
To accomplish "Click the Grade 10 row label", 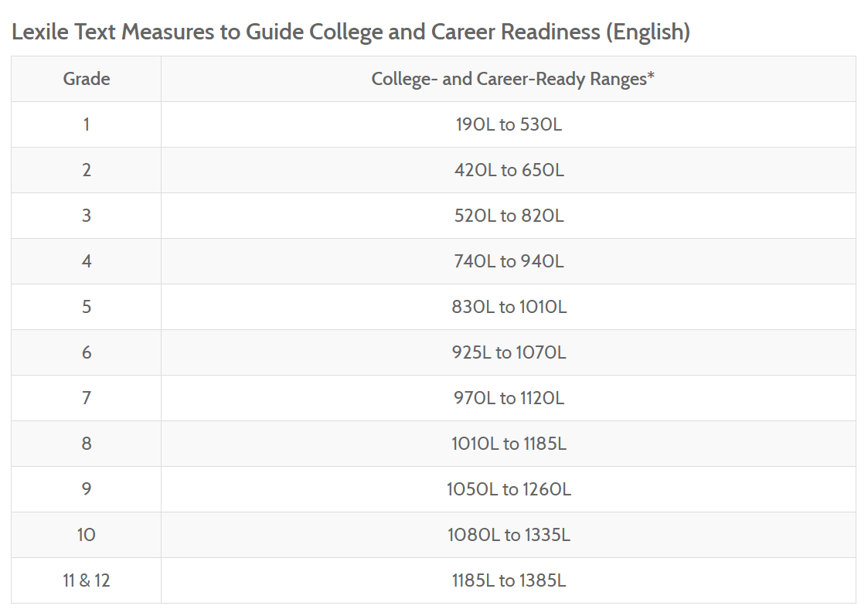I will 87,535.
